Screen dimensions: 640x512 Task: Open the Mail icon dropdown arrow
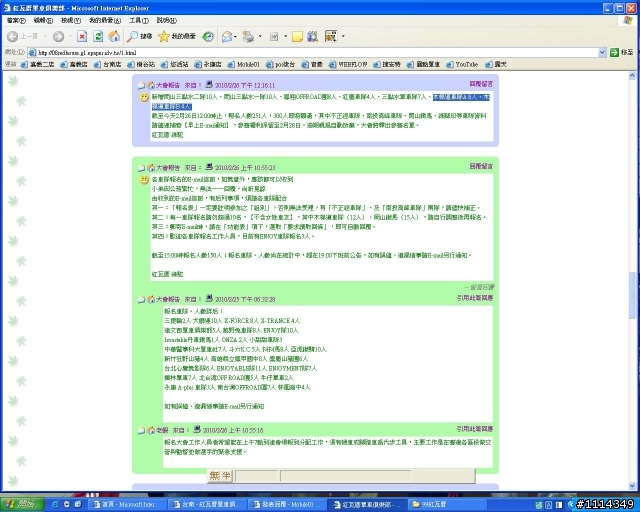(236, 37)
